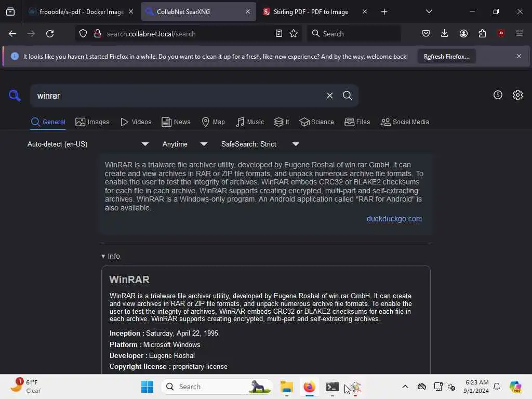Select General search category
532x399 pixels.
pyautogui.click(x=48, y=122)
